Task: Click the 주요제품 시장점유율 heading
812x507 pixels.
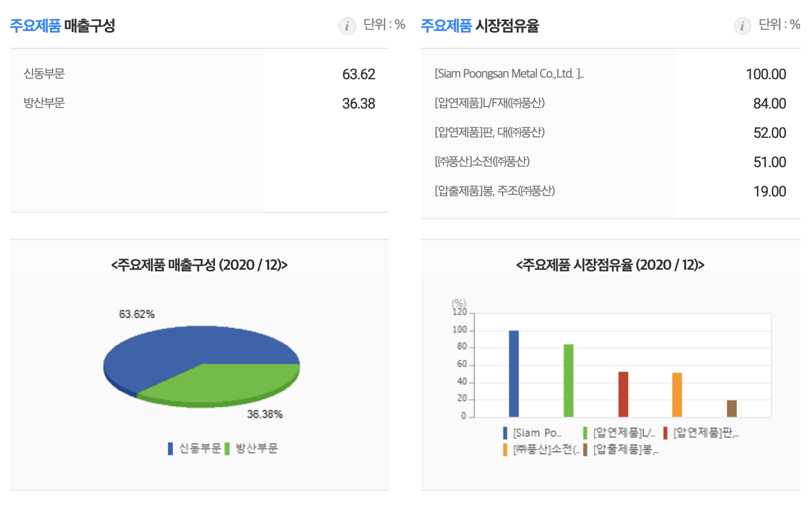Action: pos(480,26)
